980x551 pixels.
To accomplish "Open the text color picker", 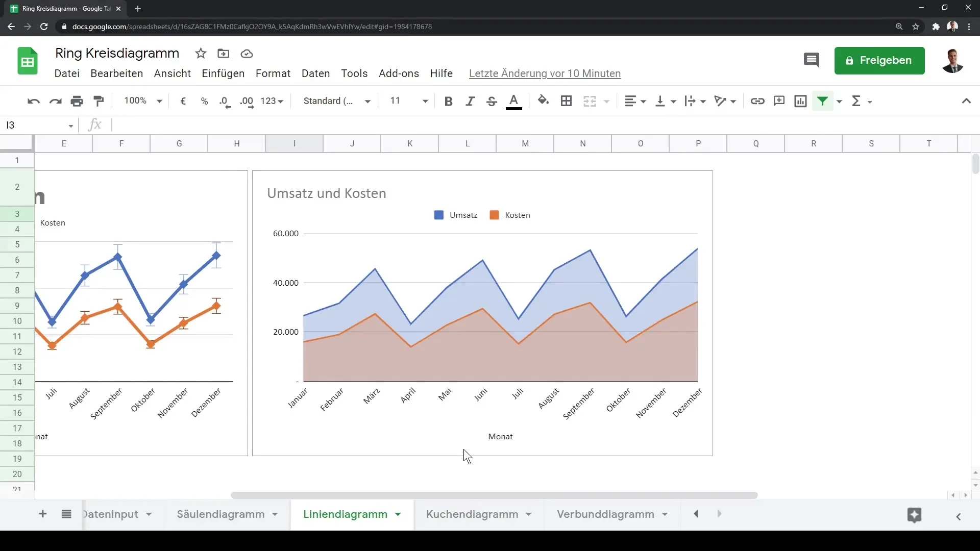I will click(514, 102).
